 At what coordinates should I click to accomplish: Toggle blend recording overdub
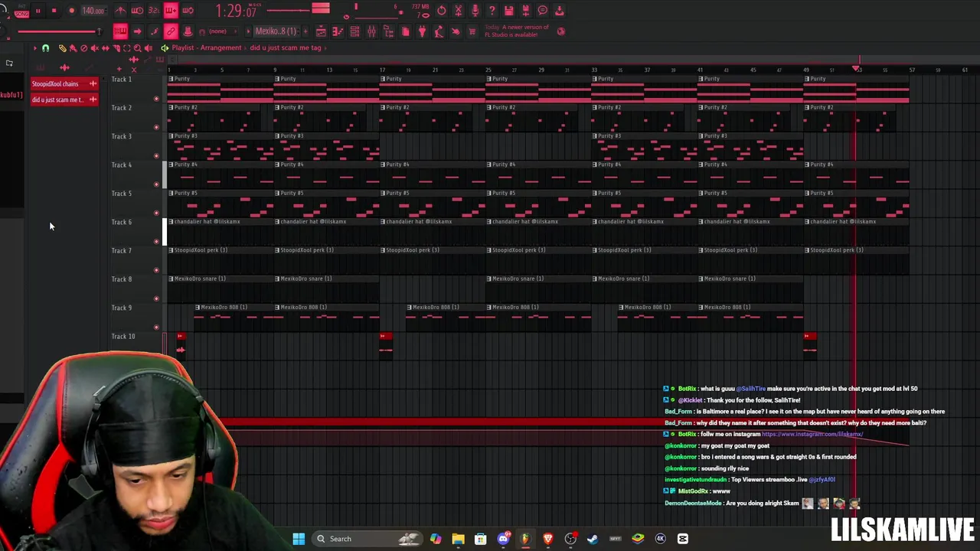[x=171, y=11]
